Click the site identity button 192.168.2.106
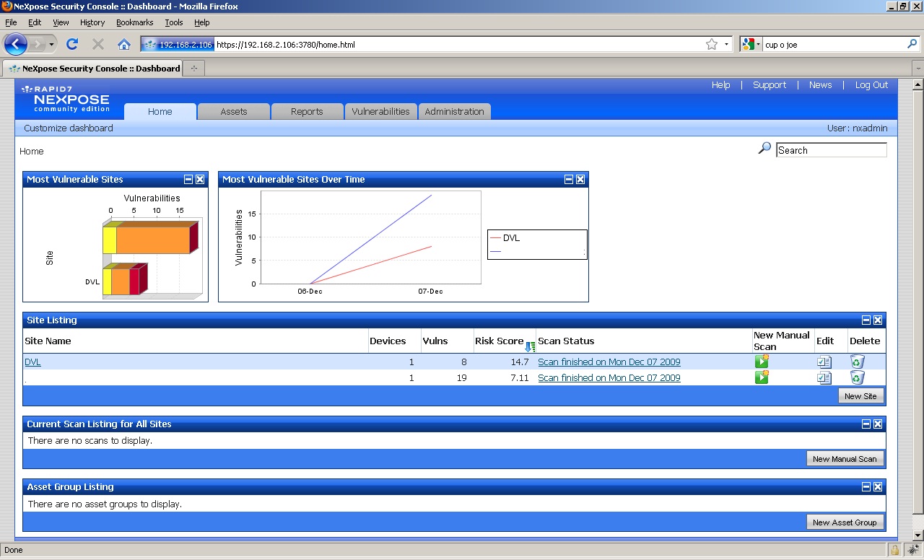The image size is (924, 560). (x=178, y=44)
